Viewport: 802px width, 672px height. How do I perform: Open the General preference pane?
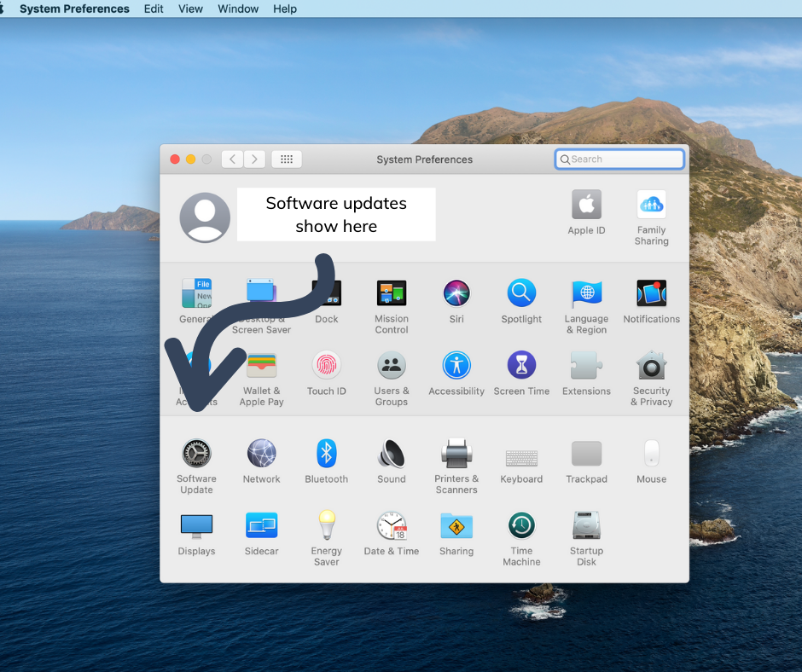click(x=196, y=293)
